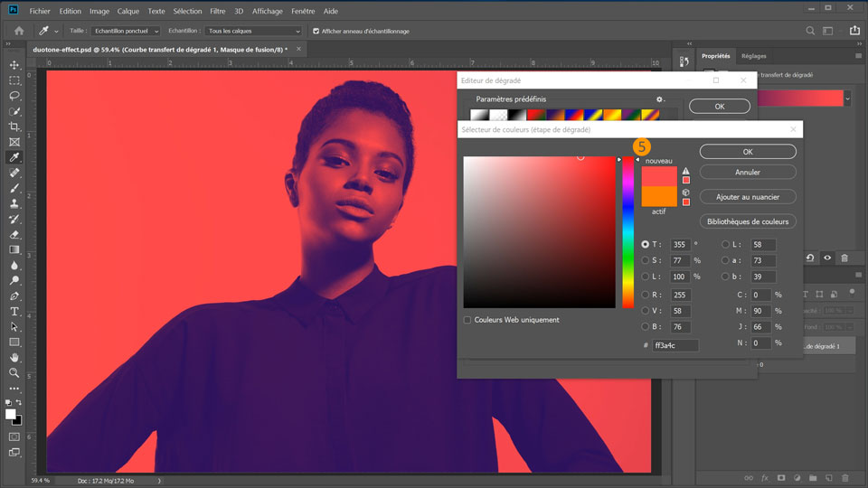Image resolution: width=868 pixels, height=488 pixels.
Task: Select the Pen tool
Action: [x=14, y=296]
